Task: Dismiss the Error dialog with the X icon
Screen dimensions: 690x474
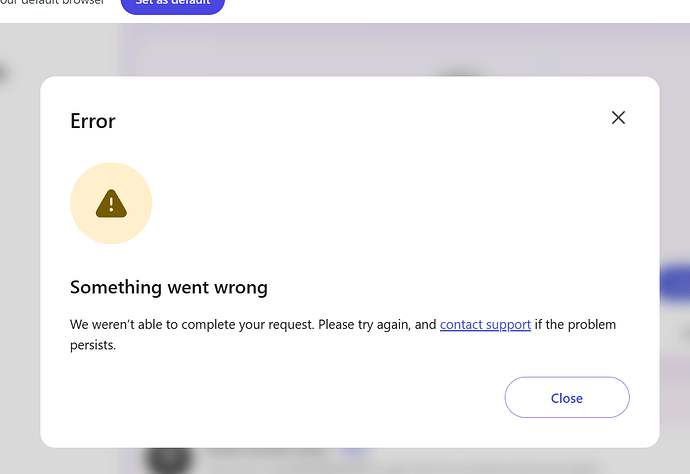Action: (x=618, y=118)
